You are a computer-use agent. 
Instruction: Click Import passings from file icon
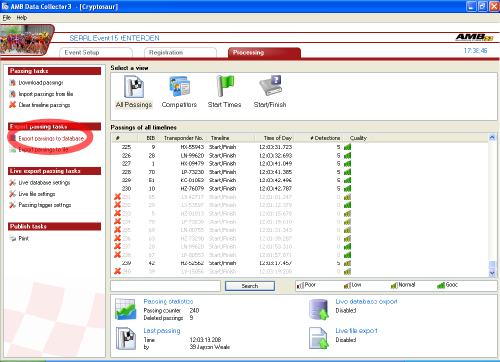point(13,94)
